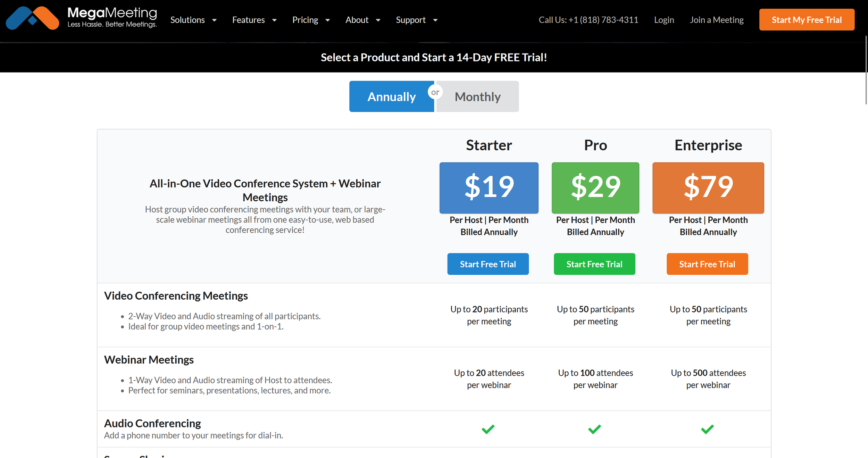
Task: Click the green $29 Pro price box
Action: point(595,188)
